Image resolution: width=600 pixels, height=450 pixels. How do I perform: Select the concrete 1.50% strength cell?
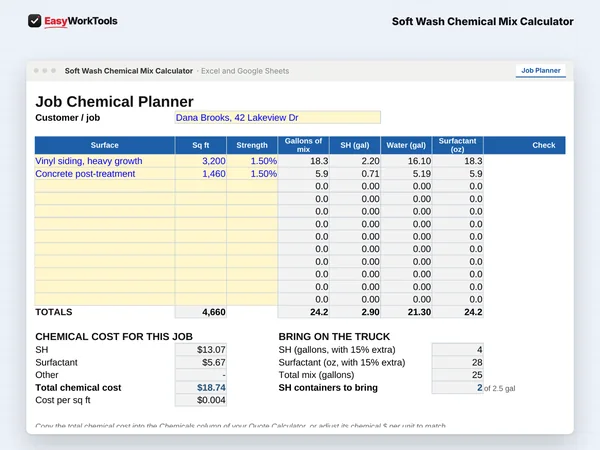coord(252,174)
